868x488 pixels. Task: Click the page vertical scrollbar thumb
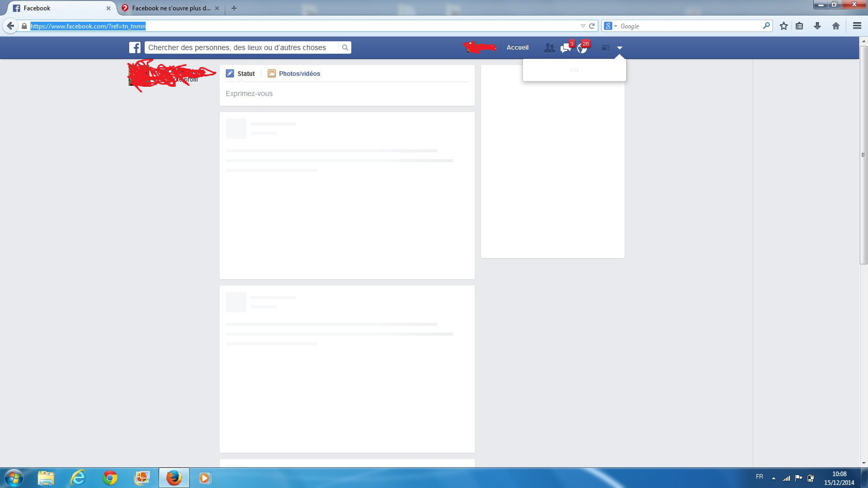coord(863,155)
